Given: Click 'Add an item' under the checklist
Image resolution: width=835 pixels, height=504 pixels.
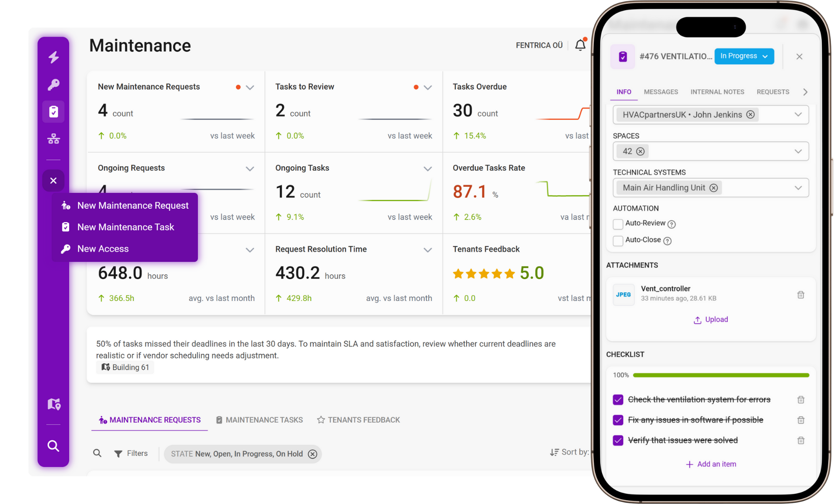Looking at the screenshot, I should pos(710,464).
